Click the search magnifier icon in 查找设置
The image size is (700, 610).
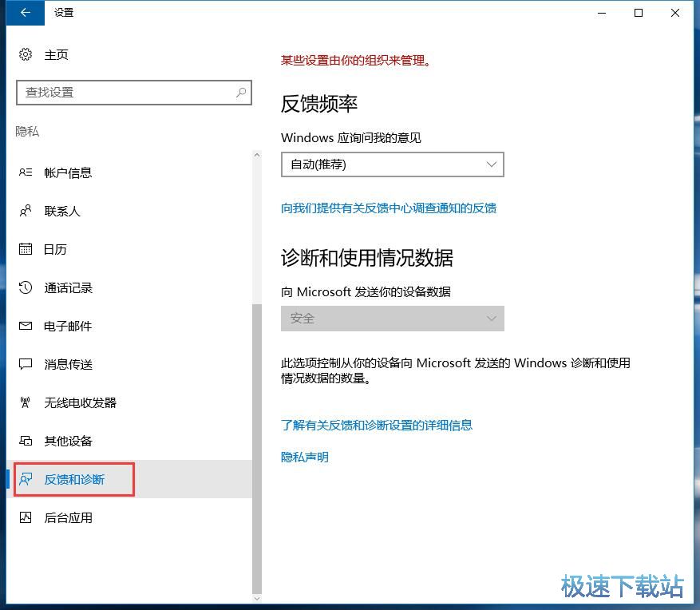tap(241, 93)
